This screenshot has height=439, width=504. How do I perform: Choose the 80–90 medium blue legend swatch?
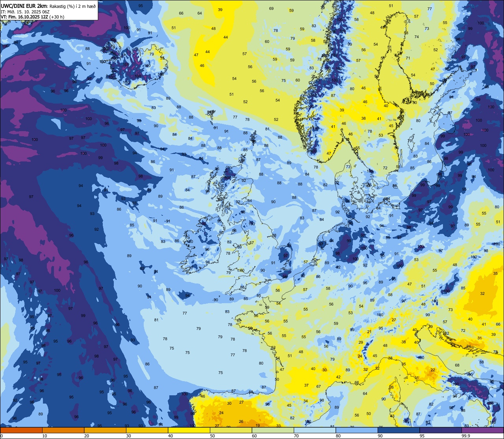(x=357, y=430)
